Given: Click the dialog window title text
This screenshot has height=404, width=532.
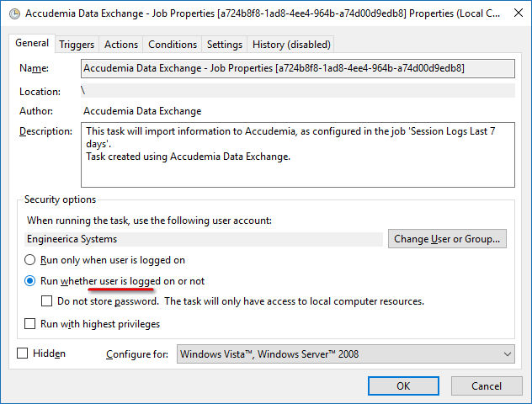Looking at the screenshot, I should [x=263, y=13].
